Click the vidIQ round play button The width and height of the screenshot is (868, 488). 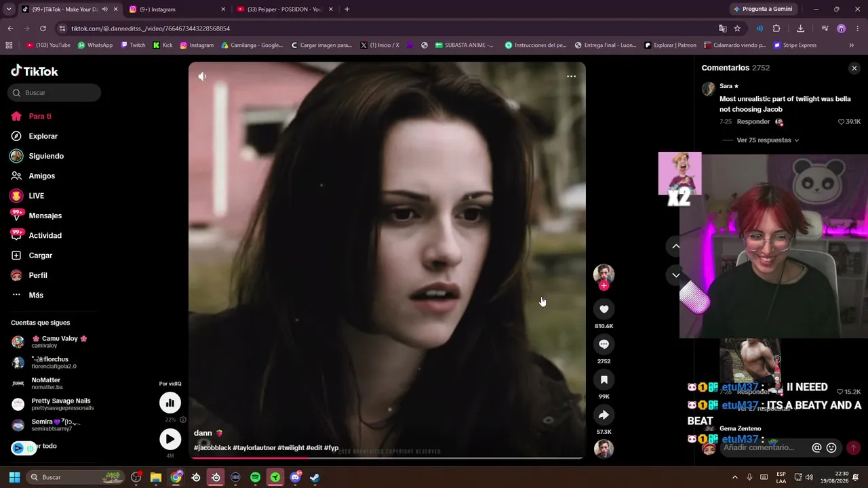pyautogui.click(x=170, y=439)
